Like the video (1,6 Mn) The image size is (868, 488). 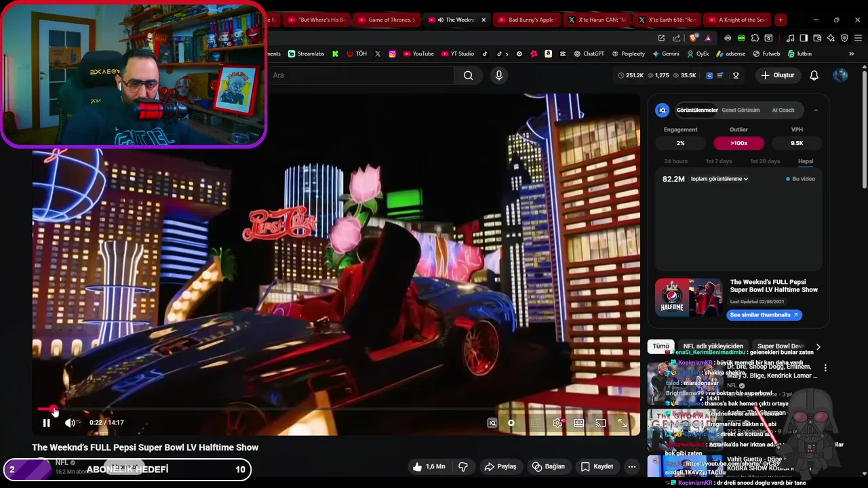pos(429,466)
